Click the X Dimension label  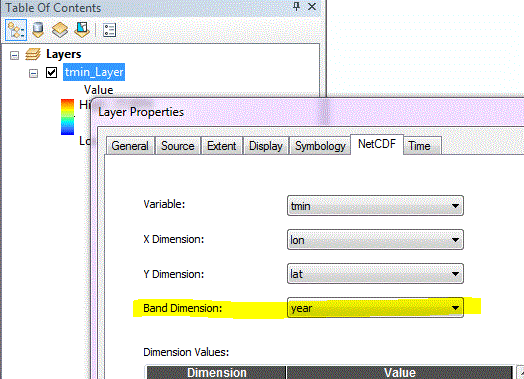173,239
